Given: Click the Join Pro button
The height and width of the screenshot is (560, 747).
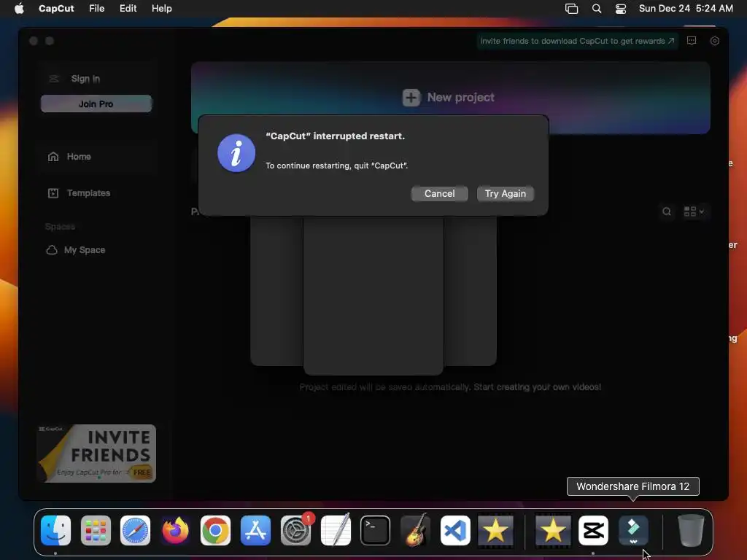Looking at the screenshot, I should [x=96, y=104].
